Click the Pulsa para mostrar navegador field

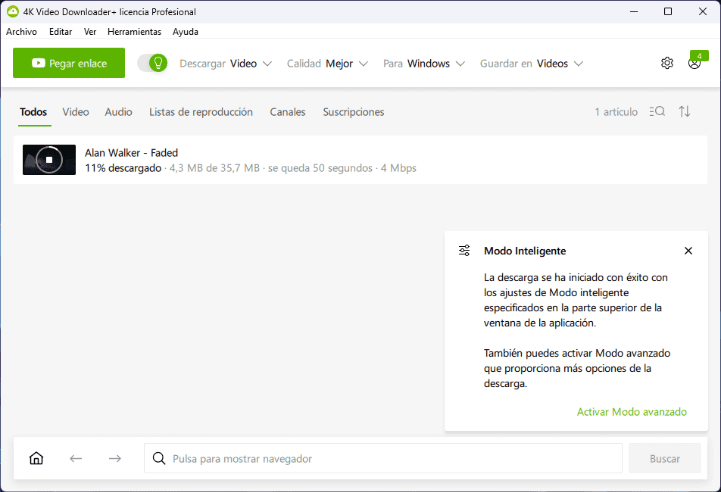383,458
